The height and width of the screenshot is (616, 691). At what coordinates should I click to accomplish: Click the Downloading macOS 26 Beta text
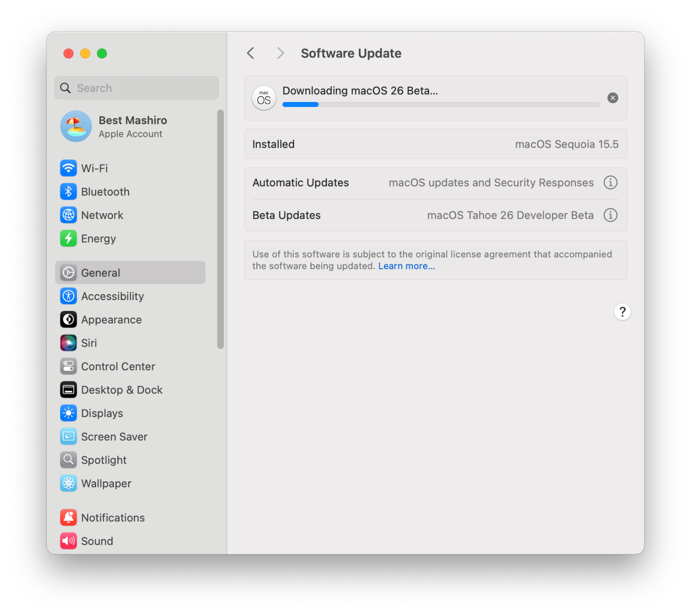[360, 91]
